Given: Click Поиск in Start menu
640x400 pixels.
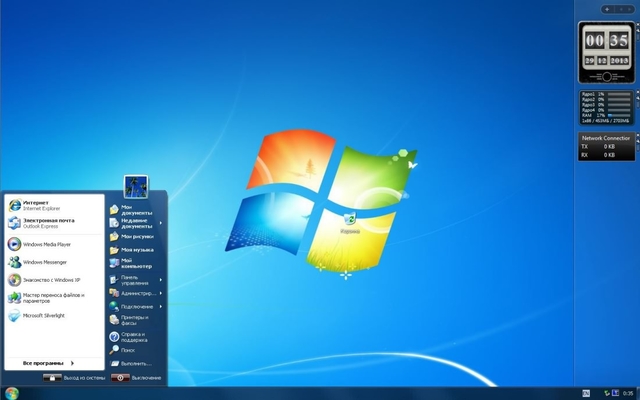Looking at the screenshot, I should pos(136,350).
